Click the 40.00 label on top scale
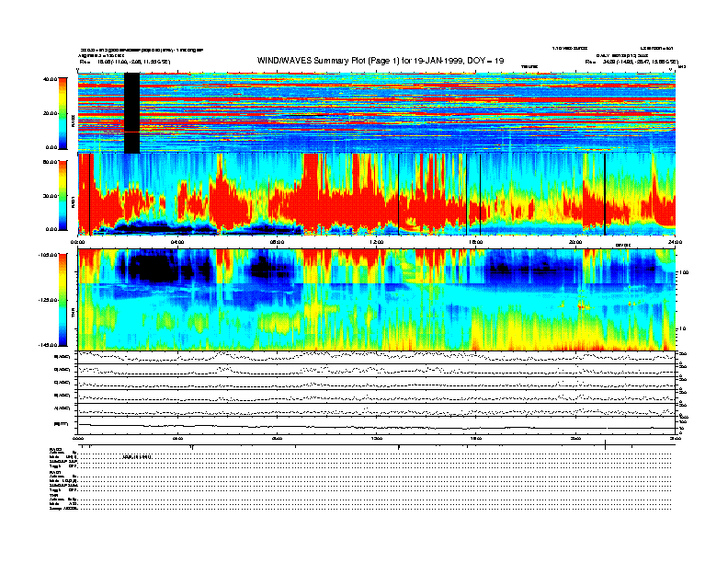Screen dimensions: 728x563 click(50, 80)
